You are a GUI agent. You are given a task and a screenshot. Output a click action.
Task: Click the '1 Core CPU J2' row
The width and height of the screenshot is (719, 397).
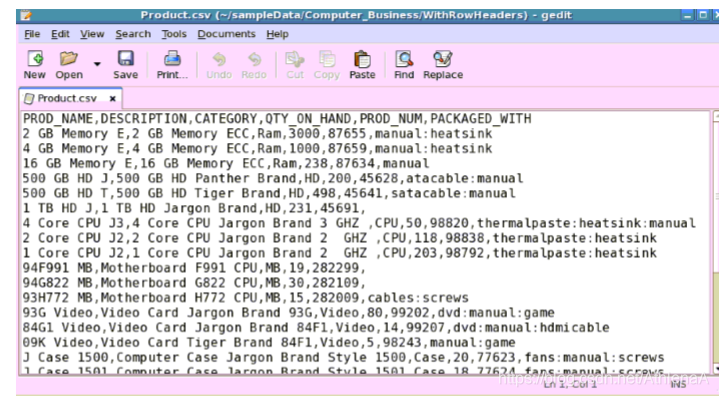click(340, 253)
